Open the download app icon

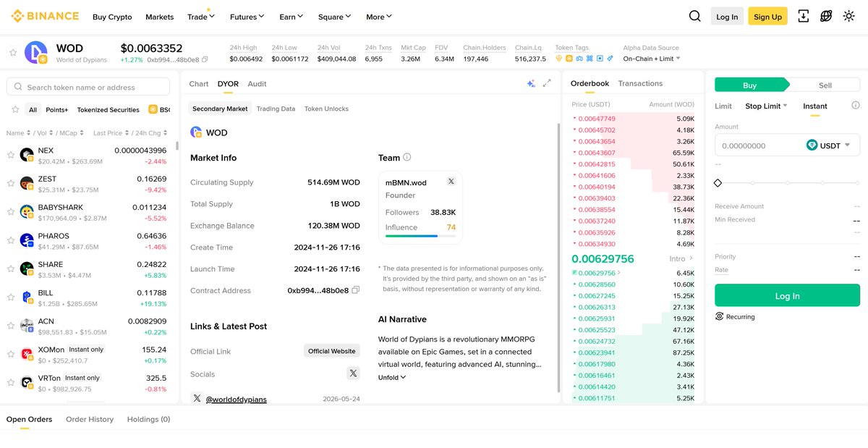point(803,16)
